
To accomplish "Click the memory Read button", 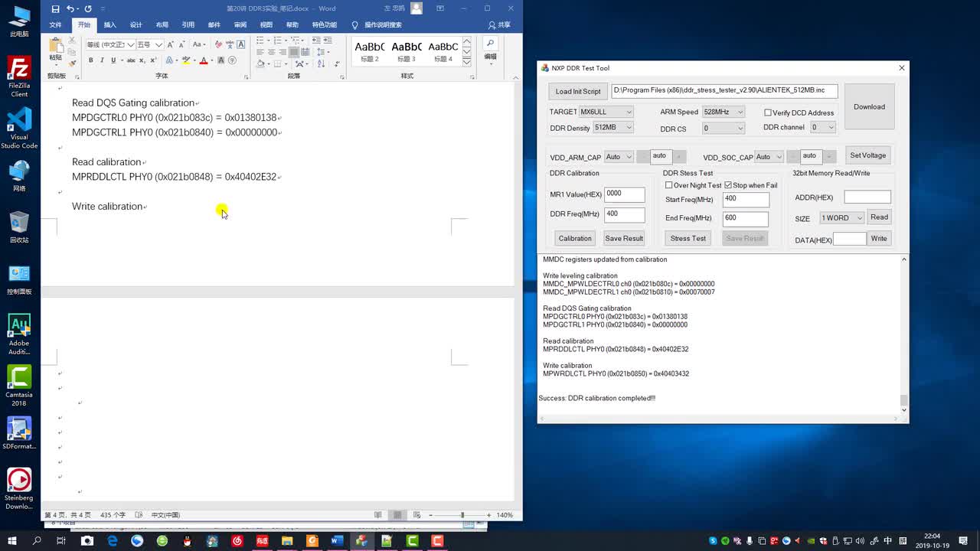I will [x=879, y=217].
